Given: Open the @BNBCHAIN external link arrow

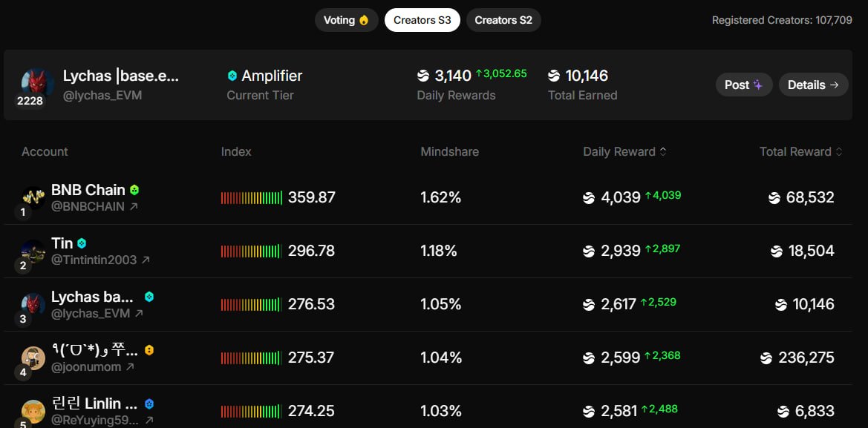Looking at the screenshot, I should click(x=134, y=207).
